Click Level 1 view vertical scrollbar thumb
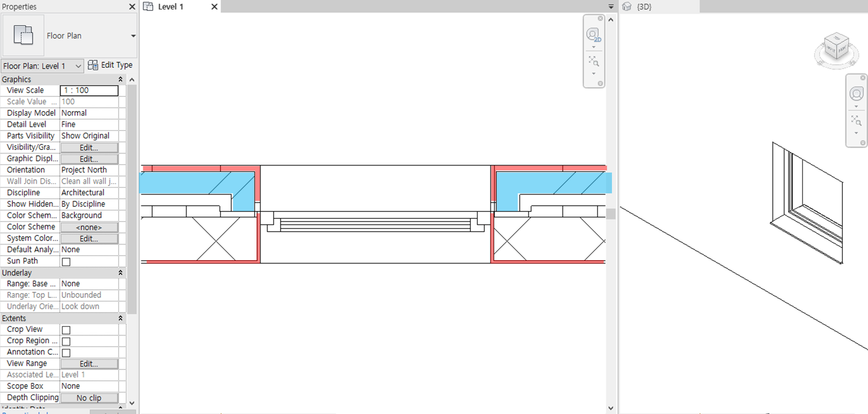The height and width of the screenshot is (414, 868). [611, 214]
